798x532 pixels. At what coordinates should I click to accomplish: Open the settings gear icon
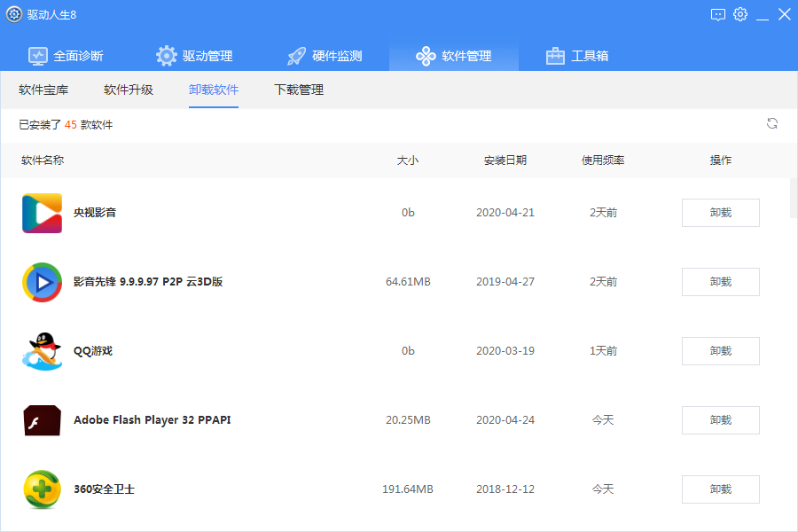coord(740,14)
